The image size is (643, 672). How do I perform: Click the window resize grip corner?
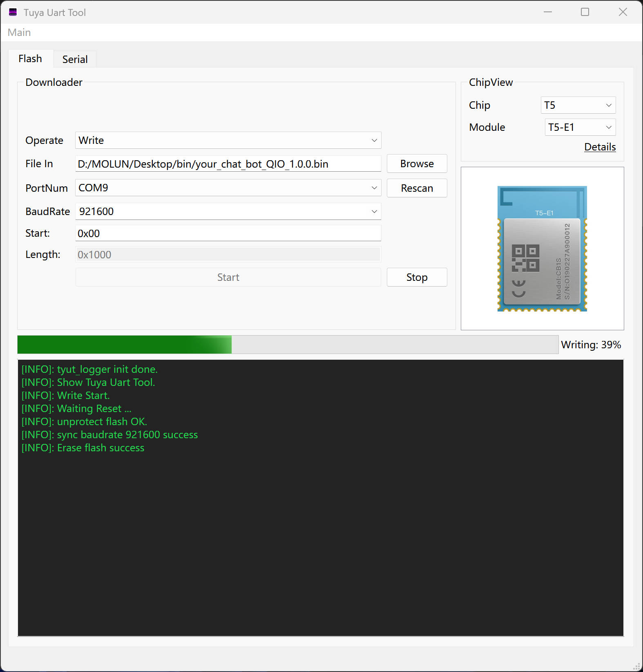pos(636,666)
